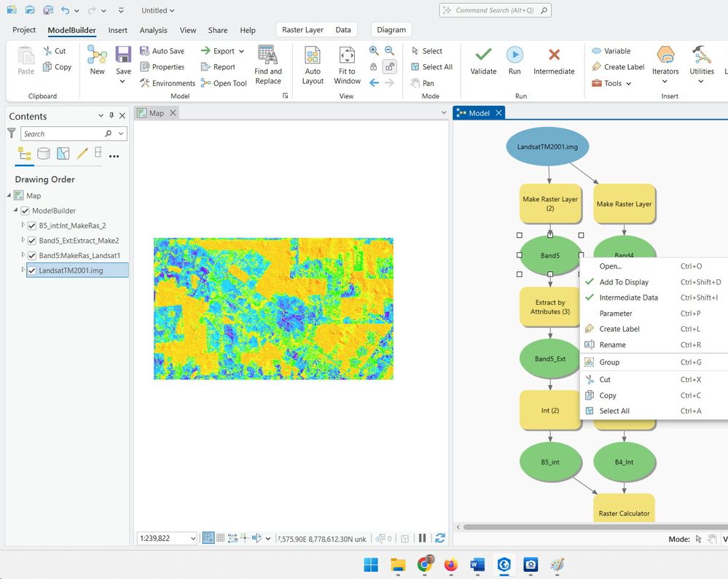This screenshot has height=579, width=728.
Task: Pause map drawing in status bar
Action: click(422, 538)
